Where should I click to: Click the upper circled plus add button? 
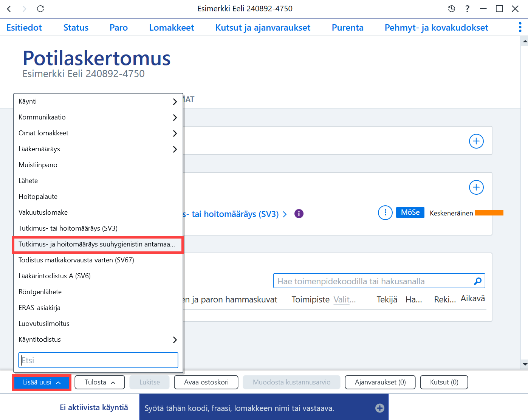[476, 141]
